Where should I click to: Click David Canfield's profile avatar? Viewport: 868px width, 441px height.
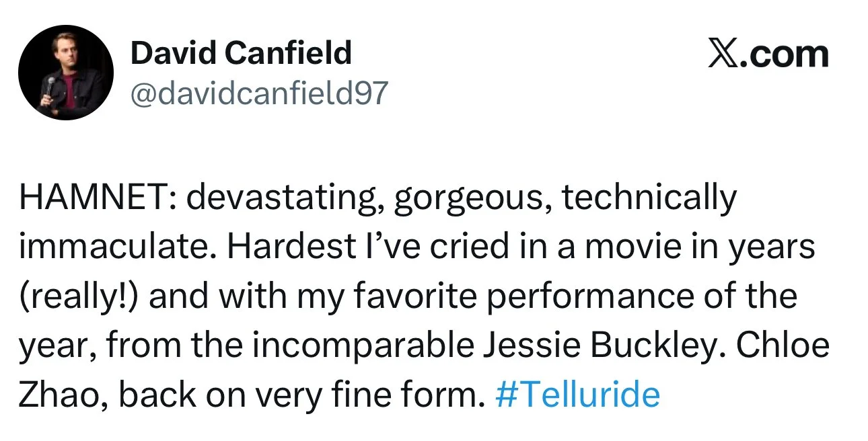pyautogui.click(x=66, y=74)
